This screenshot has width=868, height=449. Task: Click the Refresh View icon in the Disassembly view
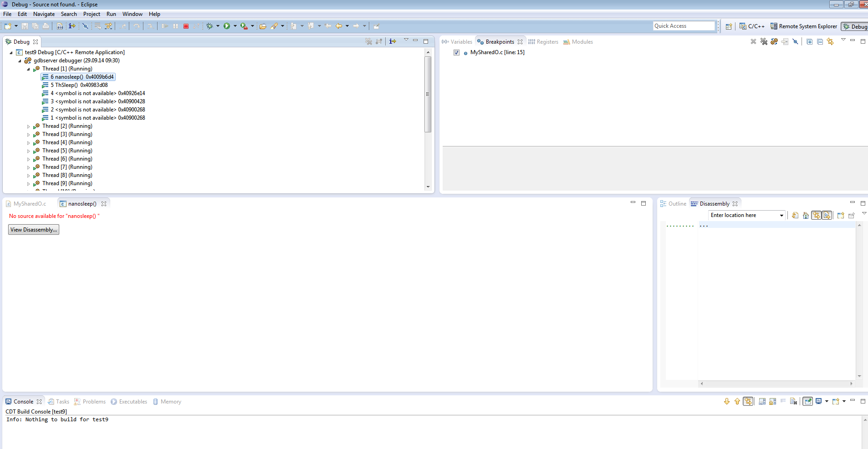pos(795,215)
